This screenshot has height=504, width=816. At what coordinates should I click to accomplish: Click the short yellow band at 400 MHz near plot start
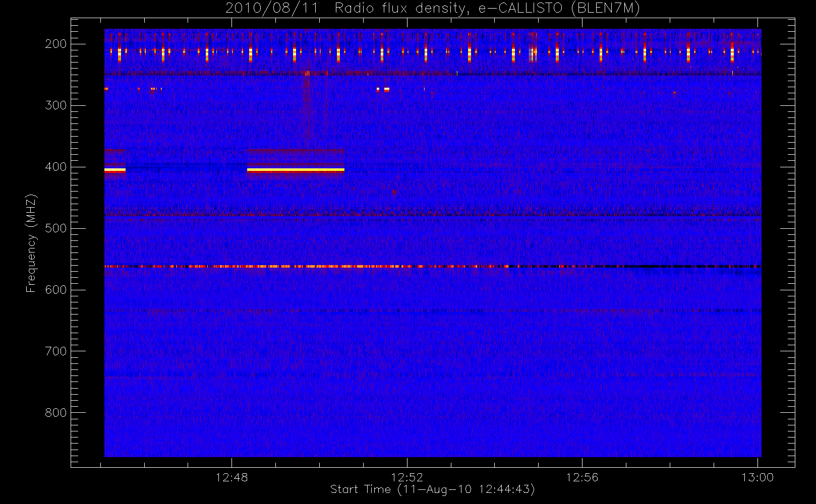coord(115,170)
